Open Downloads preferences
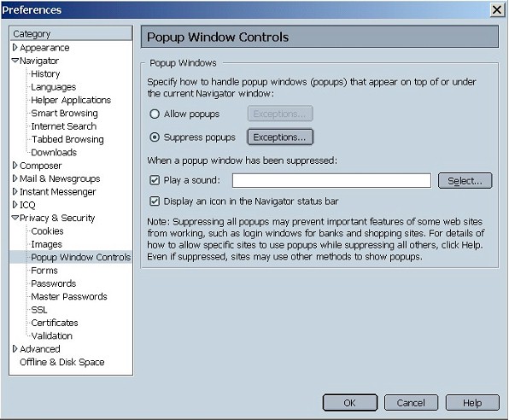The image size is (509, 420). (x=54, y=152)
